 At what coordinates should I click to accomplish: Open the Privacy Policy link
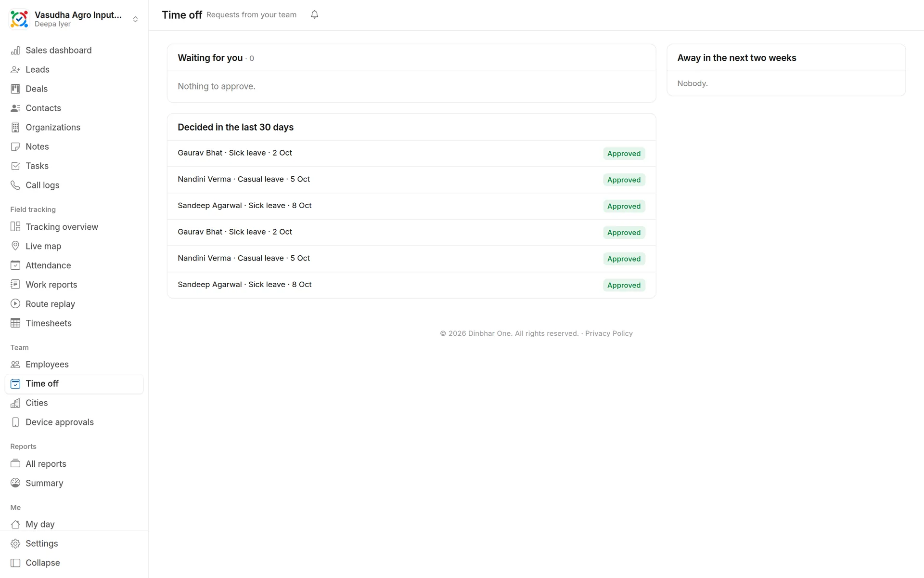[609, 333]
